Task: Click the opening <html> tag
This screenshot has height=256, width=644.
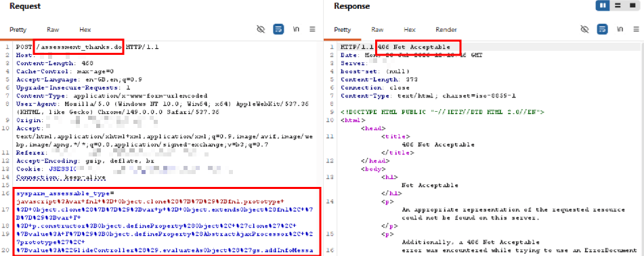Action: point(353,120)
